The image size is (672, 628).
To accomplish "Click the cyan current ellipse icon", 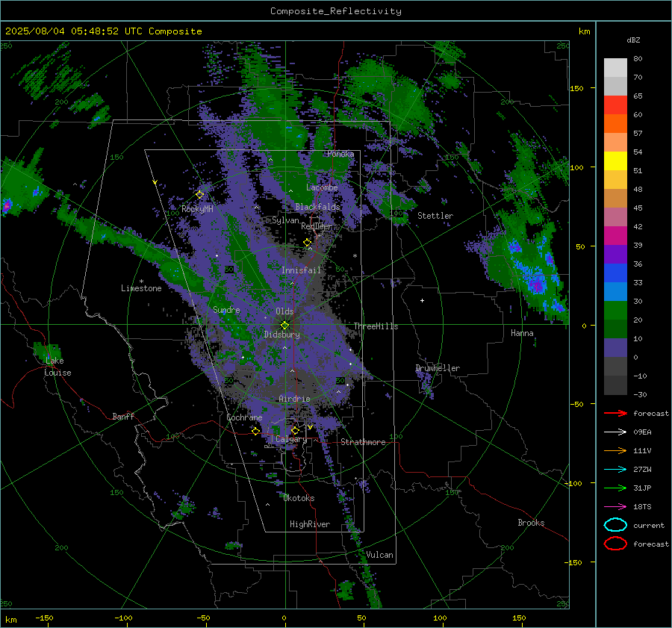I will point(615,525).
